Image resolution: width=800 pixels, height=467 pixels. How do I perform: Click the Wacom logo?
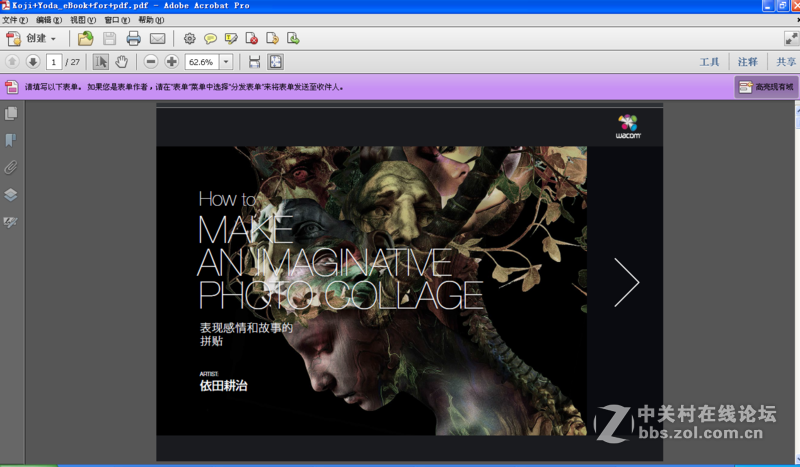tap(628, 127)
